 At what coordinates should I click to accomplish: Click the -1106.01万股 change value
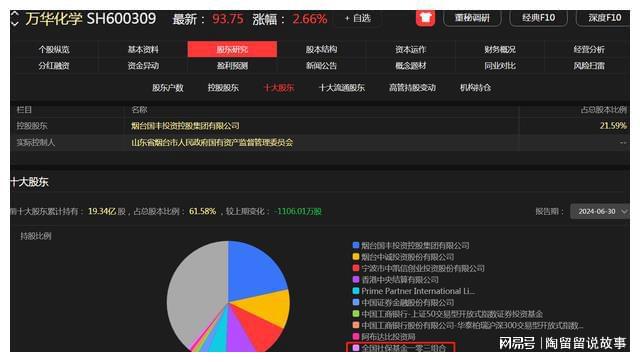(x=298, y=211)
